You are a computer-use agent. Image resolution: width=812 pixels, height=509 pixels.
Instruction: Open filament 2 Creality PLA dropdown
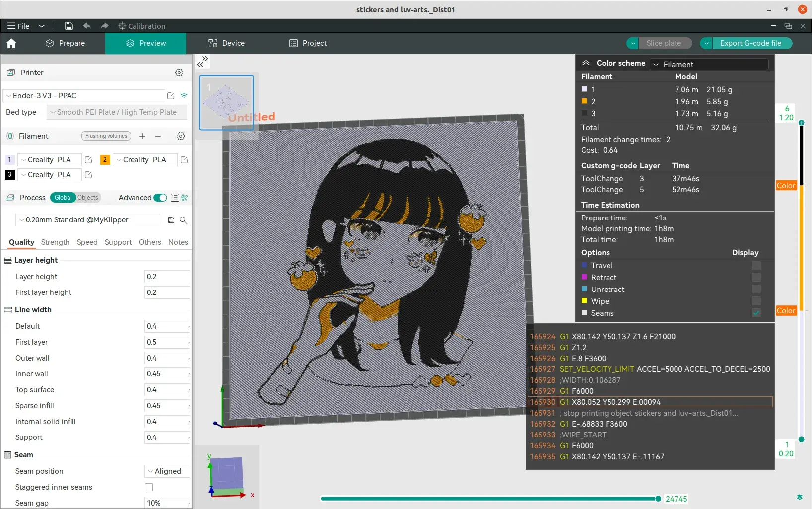[x=145, y=160]
